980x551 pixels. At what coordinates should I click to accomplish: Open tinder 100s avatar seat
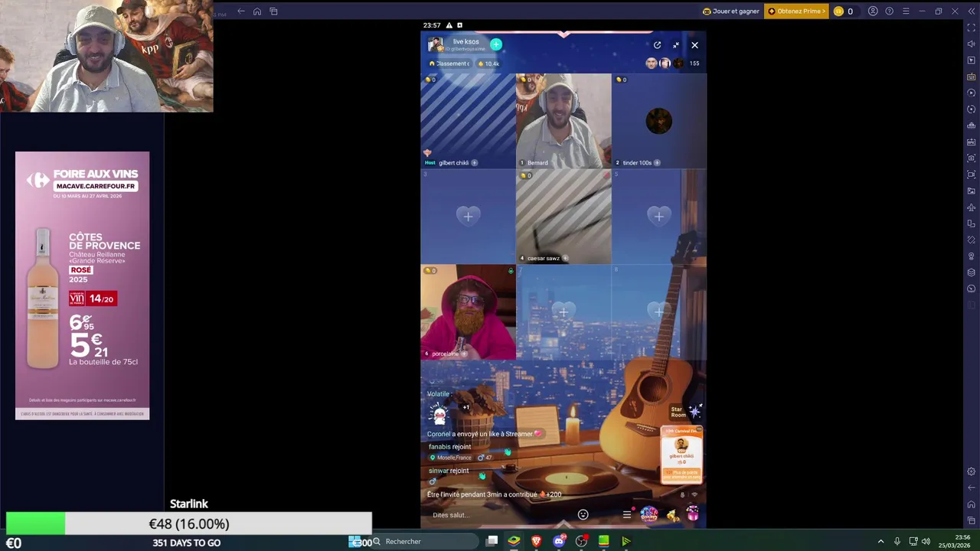point(658,121)
